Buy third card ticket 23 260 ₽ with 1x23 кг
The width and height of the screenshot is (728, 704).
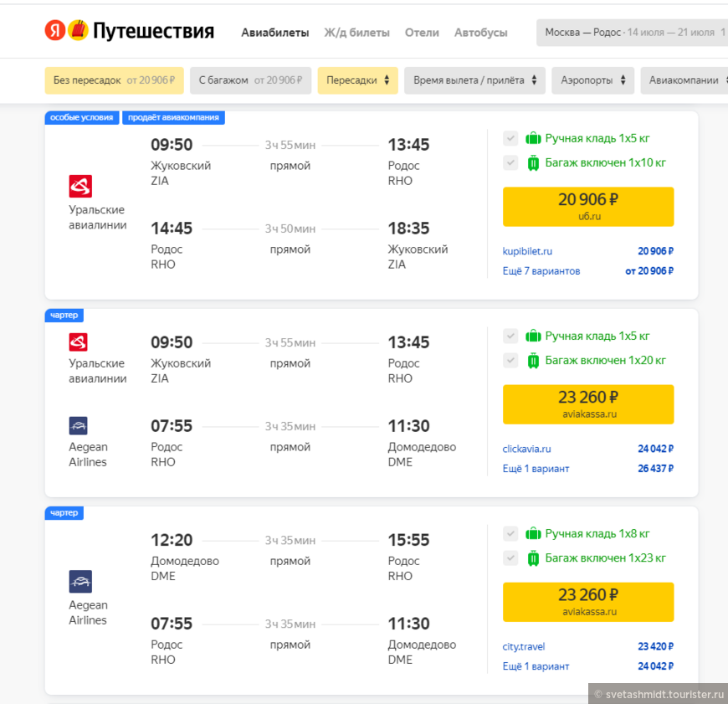tap(588, 602)
